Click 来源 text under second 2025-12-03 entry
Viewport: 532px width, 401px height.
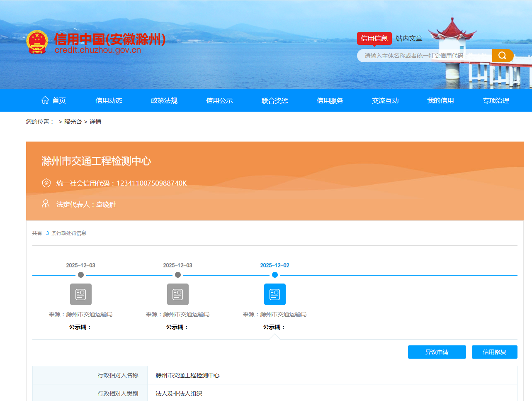pyautogui.click(x=177, y=314)
